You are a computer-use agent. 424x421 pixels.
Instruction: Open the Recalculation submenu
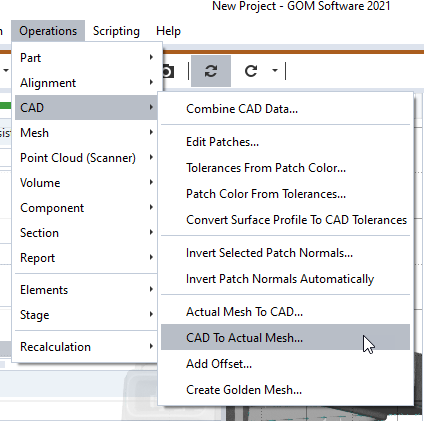pos(86,347)
